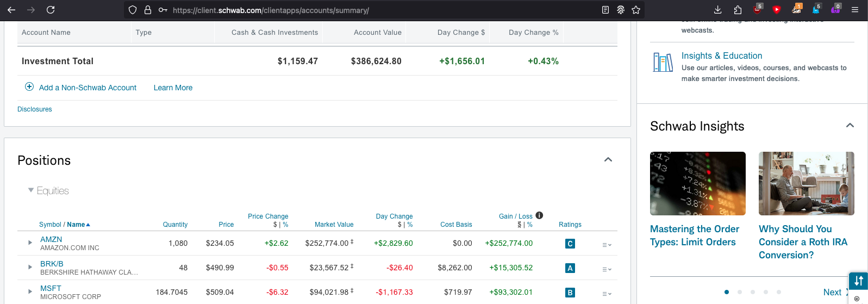Viewport: 868px width, 304px height.
Task: Open the AMZN symbol link
Action: tap(51, 239)
